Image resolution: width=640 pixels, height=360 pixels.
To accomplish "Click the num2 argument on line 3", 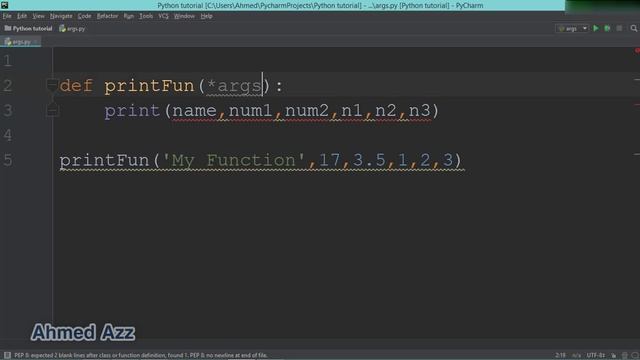I will point(307,111).
